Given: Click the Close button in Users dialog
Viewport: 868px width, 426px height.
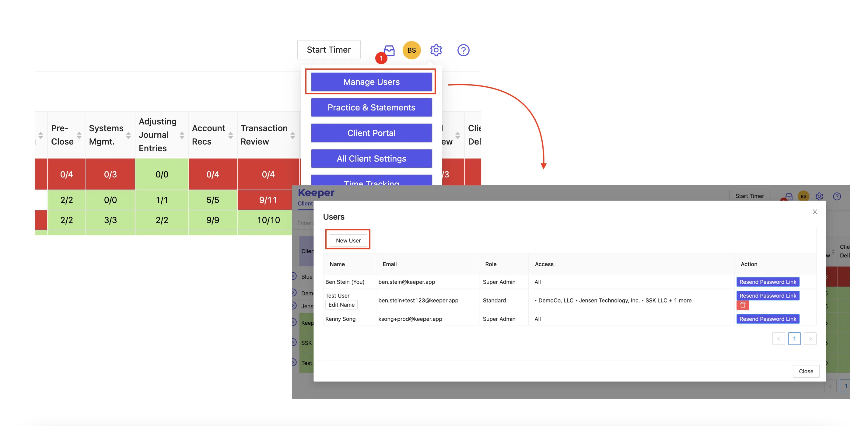Looking at the screenshot, I should pyautogui.click(x=806, y=371).
